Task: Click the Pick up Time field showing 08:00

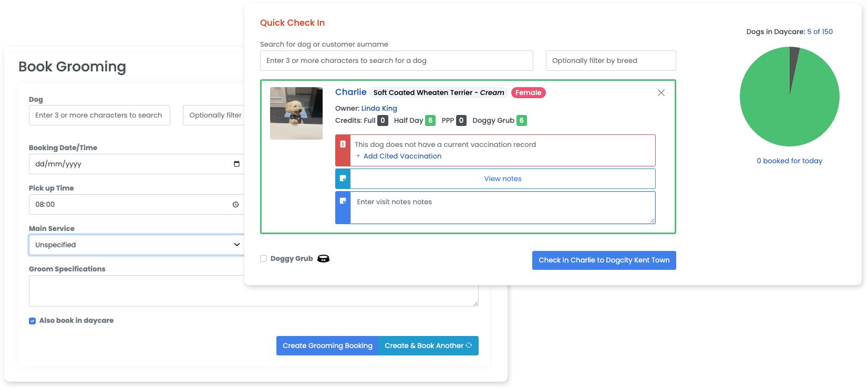Action: click(137, 204)
